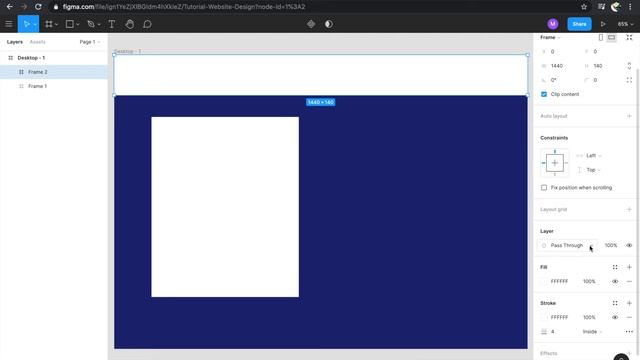Click independent corners icon
The width and height of the screenshot is (640, 360).
coord(629,80)
